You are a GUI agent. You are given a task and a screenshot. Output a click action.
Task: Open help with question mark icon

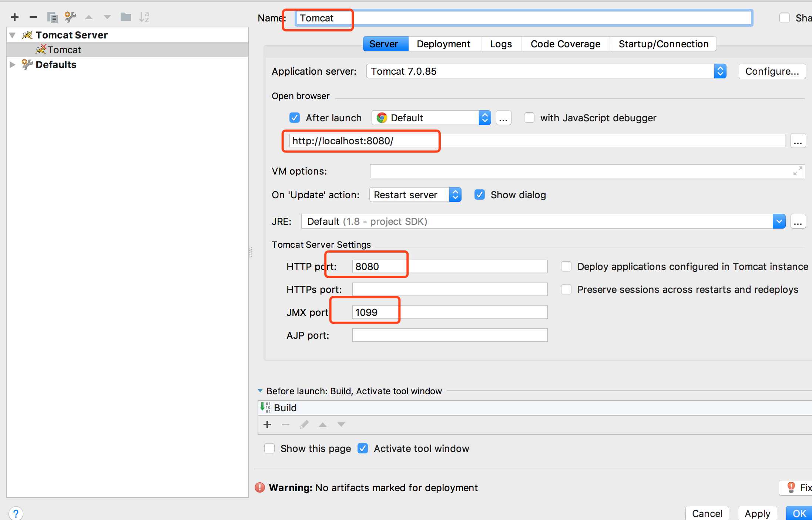[x=16, y=514]
